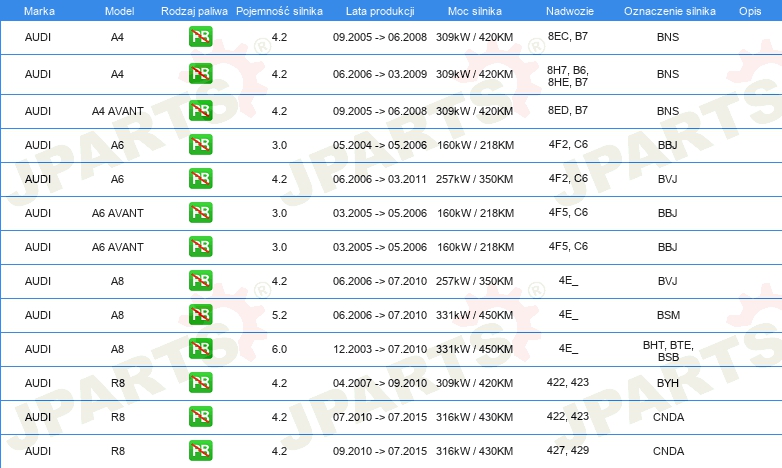The height and width of the screenshot is (468, 782).
Task: Click the fuel icon in the R8 427, 429 row
Action: tap(200, 450)
